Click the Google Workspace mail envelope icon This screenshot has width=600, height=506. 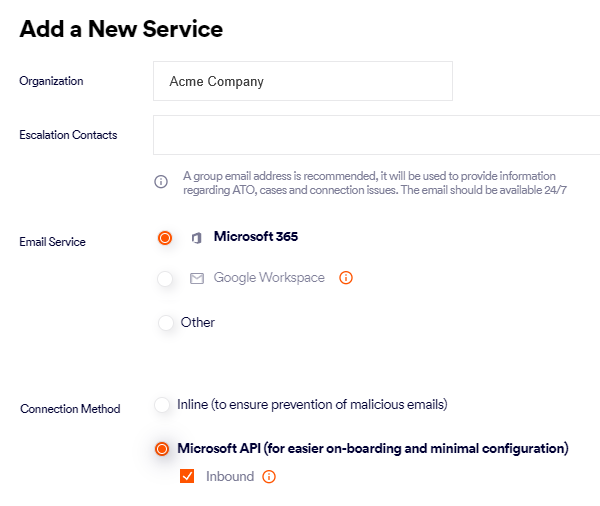coord(196,278)
